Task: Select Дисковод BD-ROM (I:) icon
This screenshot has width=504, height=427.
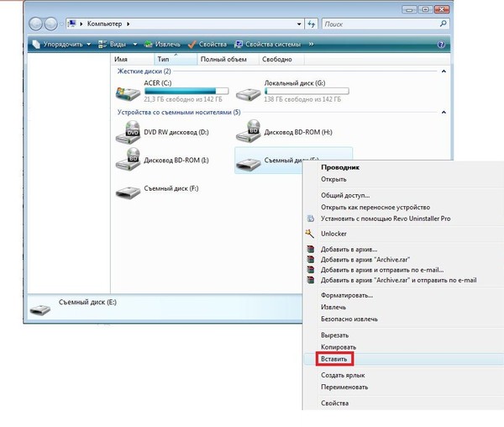Action: [128, 159]
